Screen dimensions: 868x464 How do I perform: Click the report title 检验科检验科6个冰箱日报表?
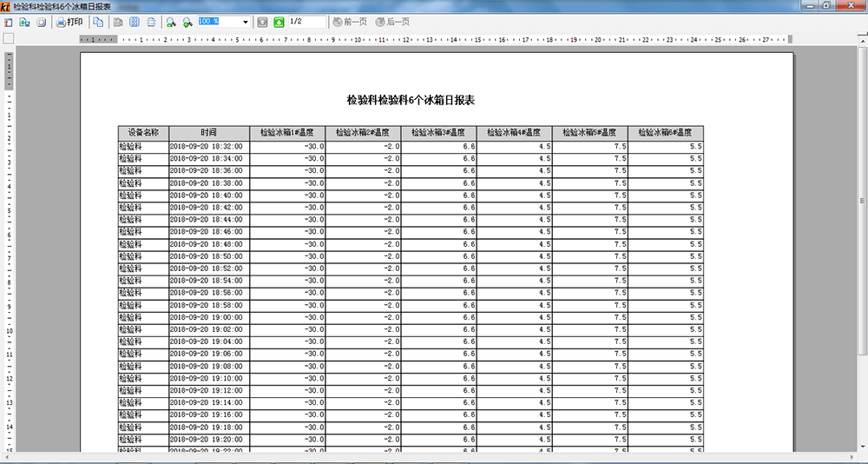[411, 100]
